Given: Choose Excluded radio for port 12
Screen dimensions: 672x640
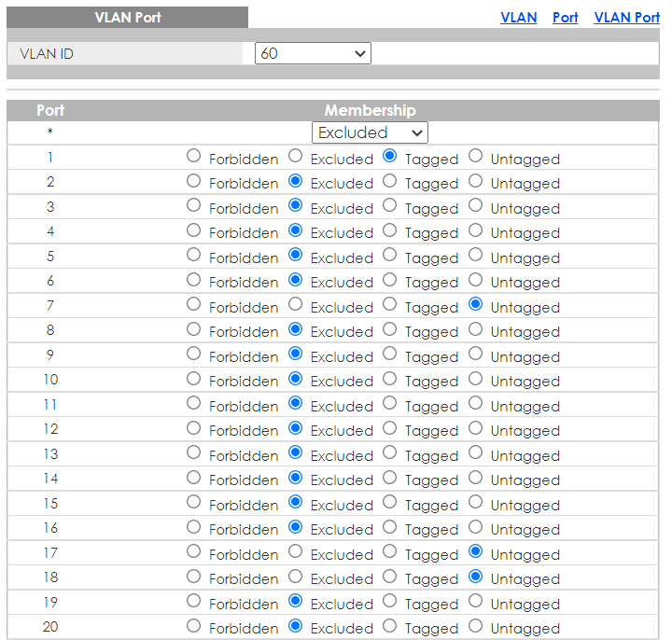Looking at the screenshot, I should click(295, 428).
